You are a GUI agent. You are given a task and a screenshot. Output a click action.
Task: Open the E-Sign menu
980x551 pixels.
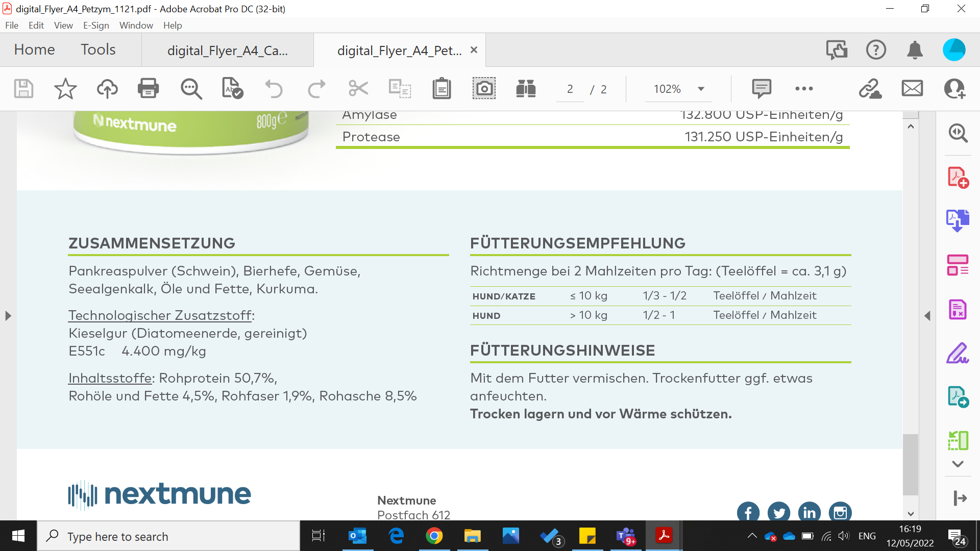pos(96,25)
